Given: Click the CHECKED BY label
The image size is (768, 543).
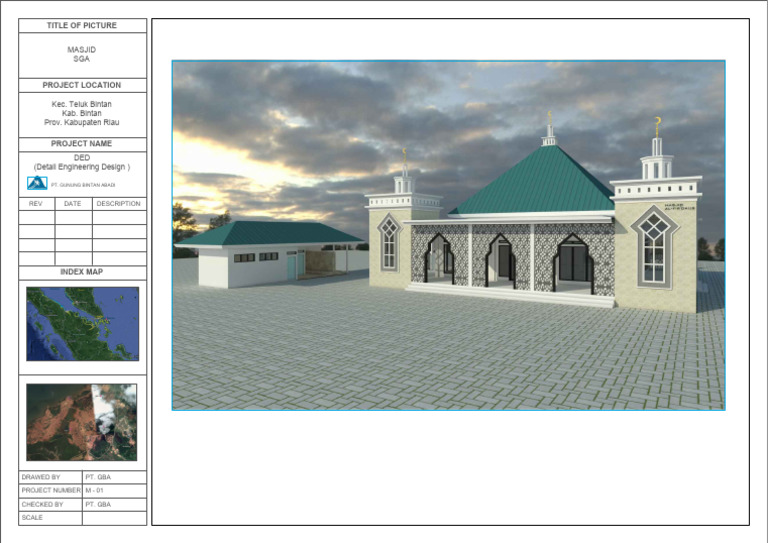Looking at the screenshot, I should point(42,504).
